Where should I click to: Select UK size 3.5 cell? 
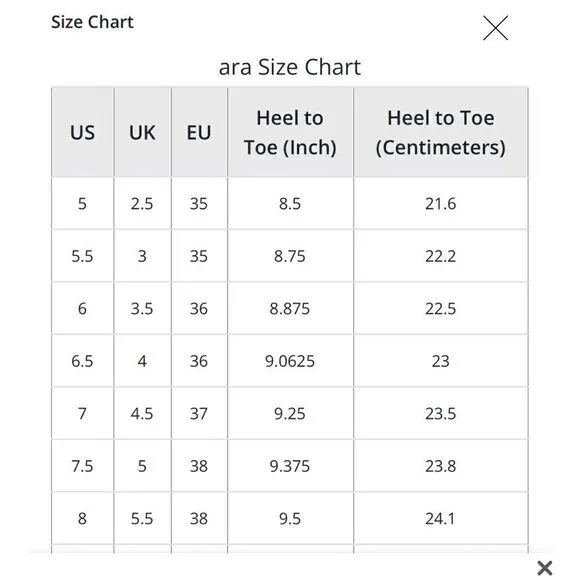click(x=142, y=308)
